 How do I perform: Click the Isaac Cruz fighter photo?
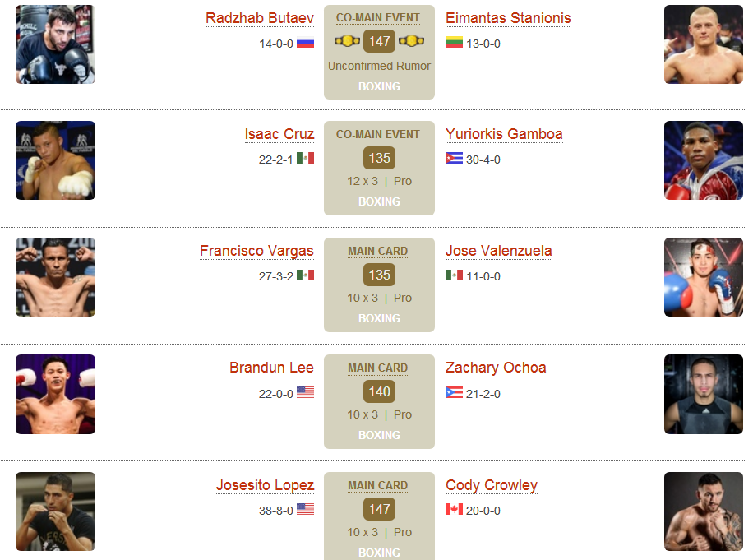[x=55, y=160]
